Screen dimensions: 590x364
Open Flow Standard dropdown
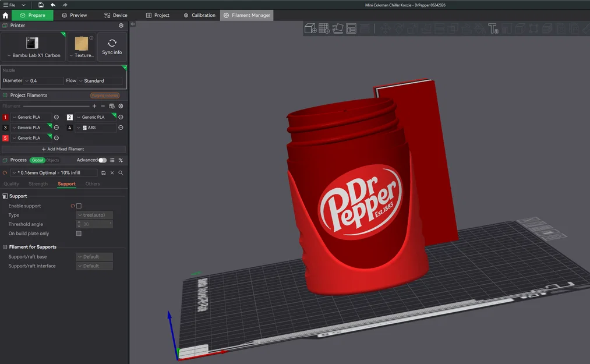(100, 81)
